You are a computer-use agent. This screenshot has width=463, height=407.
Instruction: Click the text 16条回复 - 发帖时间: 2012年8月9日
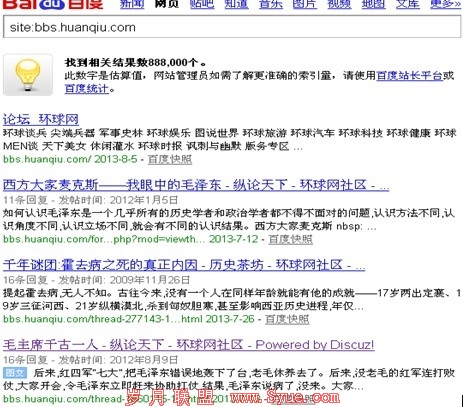click(x=91, y=360)
